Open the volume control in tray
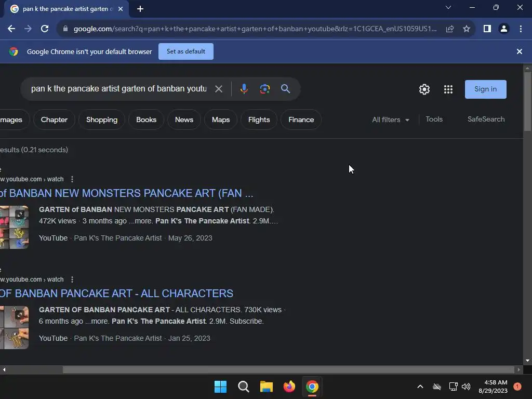Viewport: 532px width, 399px height. (466, 387)
